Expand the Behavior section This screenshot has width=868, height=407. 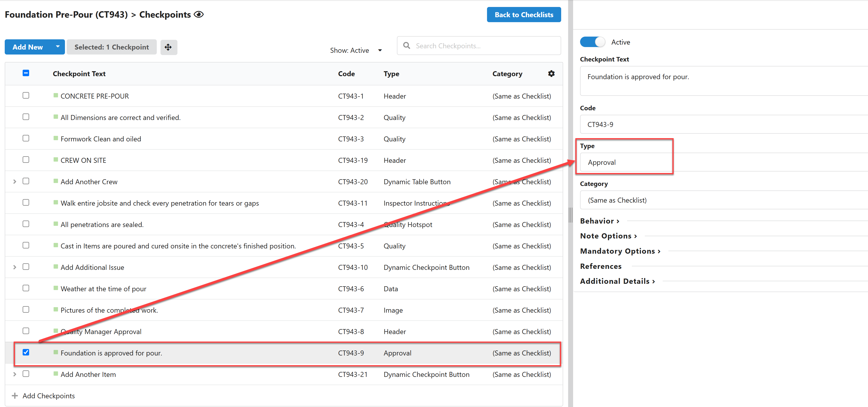tap(599, 221)
